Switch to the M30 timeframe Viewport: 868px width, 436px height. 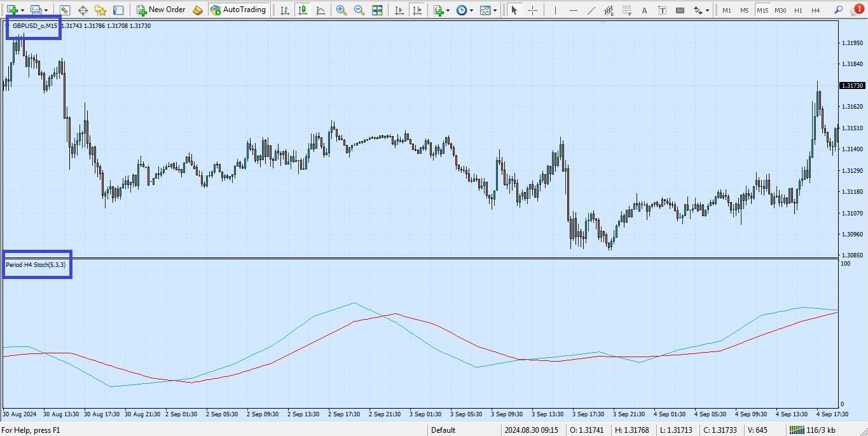[x=780, y=10]
